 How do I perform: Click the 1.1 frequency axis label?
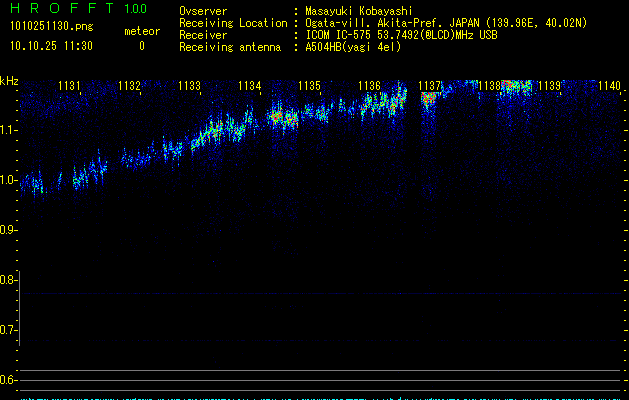(8, 130)
